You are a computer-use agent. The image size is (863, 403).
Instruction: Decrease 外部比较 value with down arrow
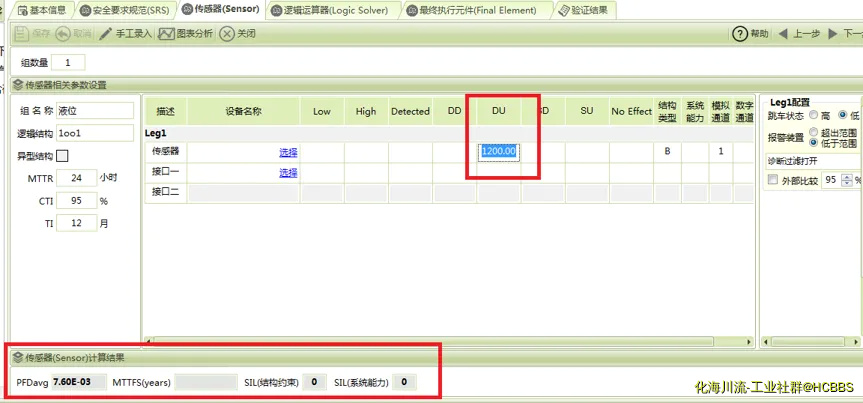click(846, 183)
